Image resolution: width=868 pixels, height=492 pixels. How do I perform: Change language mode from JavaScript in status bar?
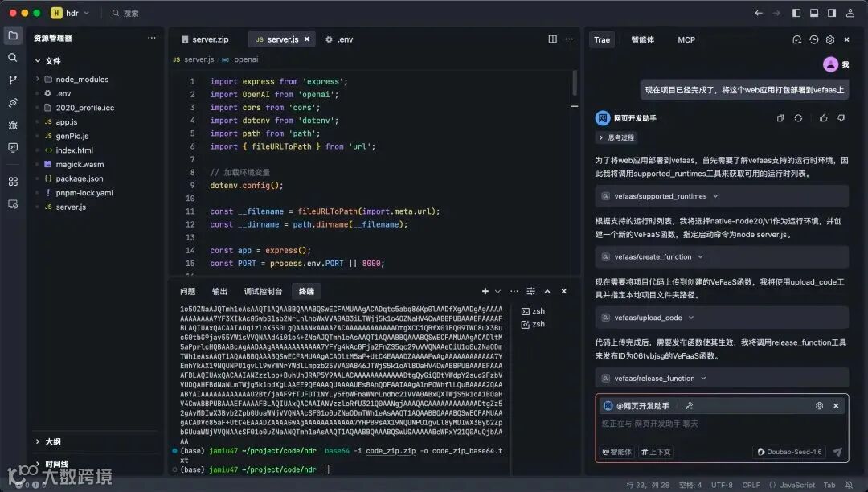pos(797,485)
